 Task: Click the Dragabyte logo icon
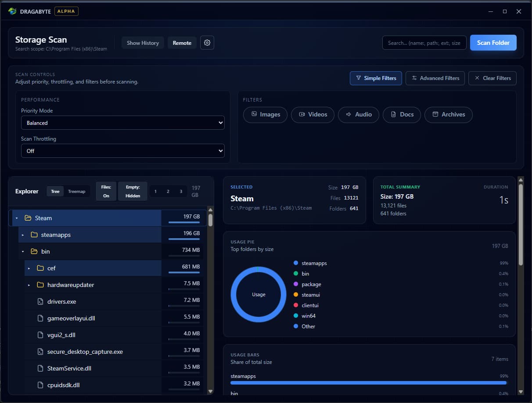pos(12,11)
